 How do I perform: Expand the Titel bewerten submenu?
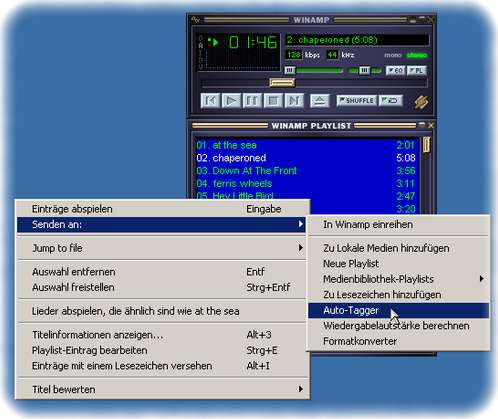(162, 389)
